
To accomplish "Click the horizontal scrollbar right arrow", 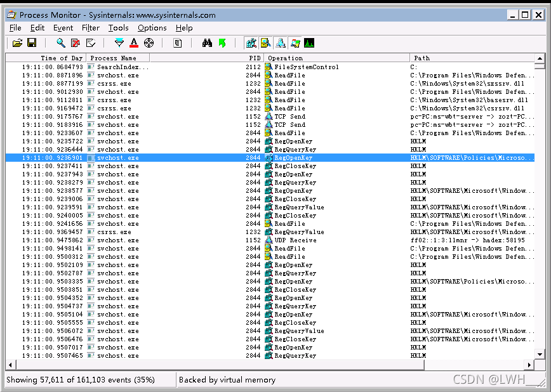I will [x=529, y=365].
